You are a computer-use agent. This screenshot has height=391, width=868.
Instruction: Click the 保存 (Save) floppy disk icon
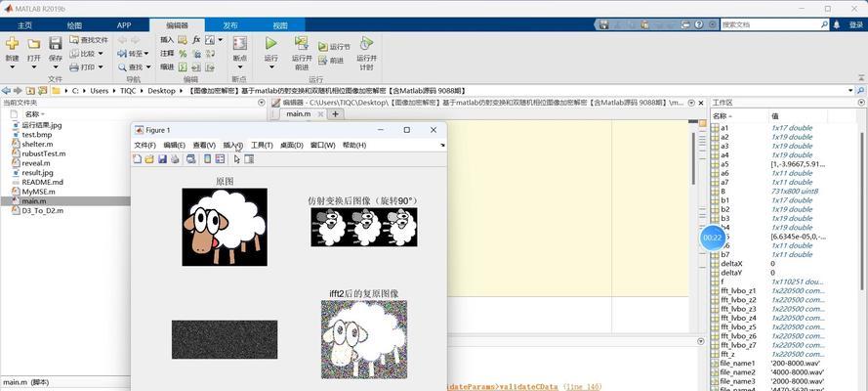tap(56, 43)
